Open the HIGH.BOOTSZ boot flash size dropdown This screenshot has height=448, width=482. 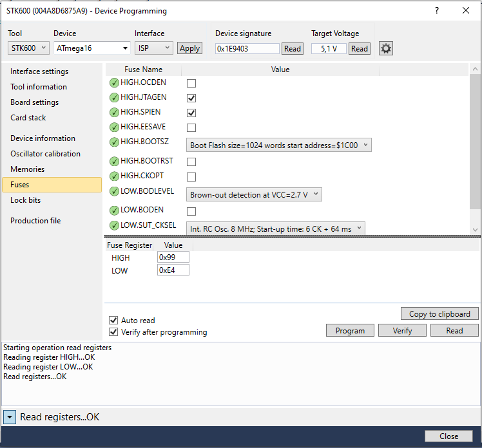[x=279, y=145]
